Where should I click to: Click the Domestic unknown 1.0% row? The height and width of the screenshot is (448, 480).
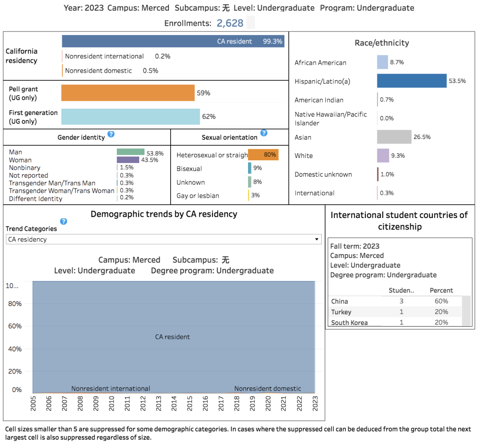click(345, 174)
